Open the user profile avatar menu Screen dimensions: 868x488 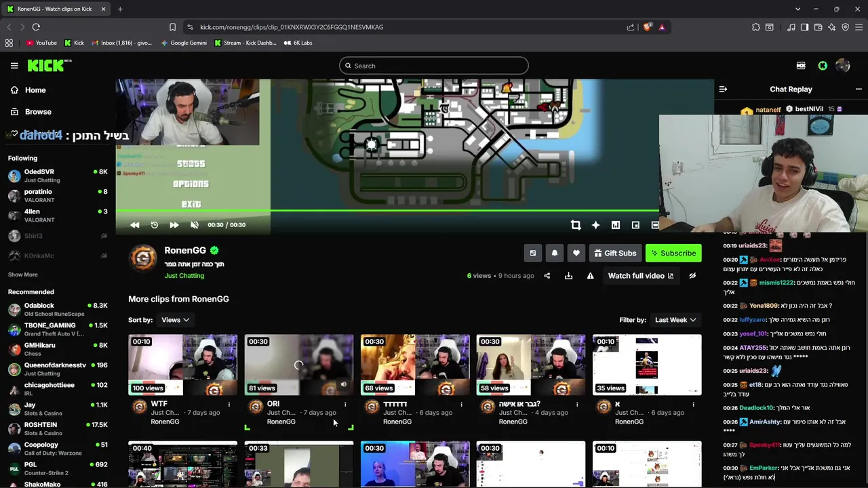click(843, 66)
